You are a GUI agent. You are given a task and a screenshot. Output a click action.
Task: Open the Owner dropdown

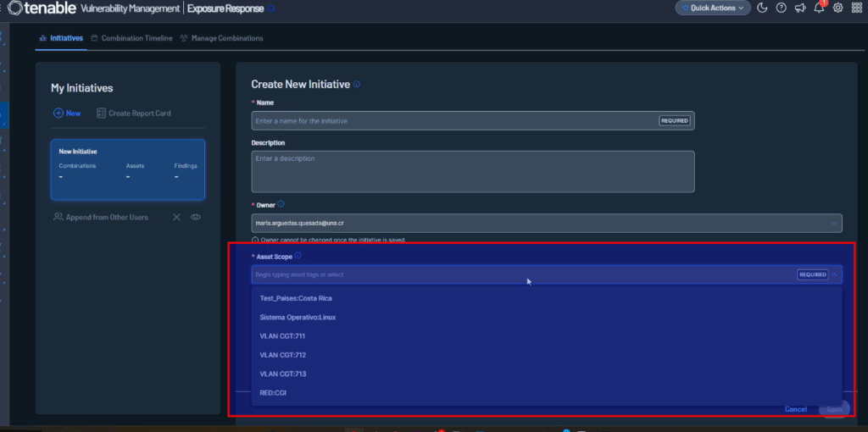pyautogui.click(x=834, y=223)
